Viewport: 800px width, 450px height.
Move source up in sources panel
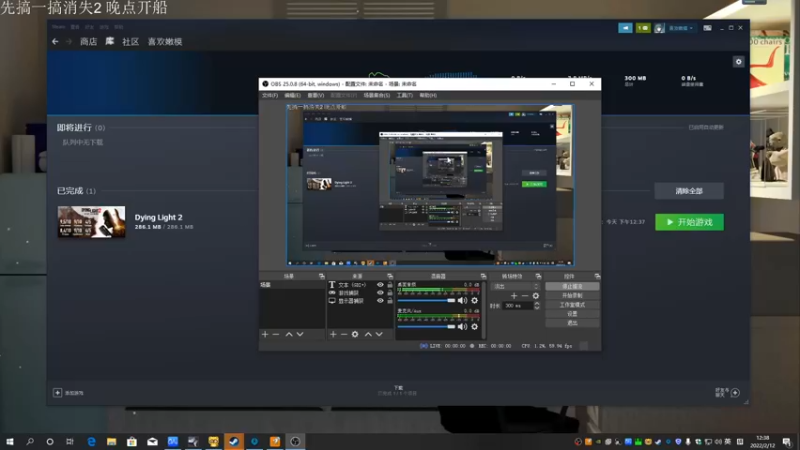tap(368, 334)
